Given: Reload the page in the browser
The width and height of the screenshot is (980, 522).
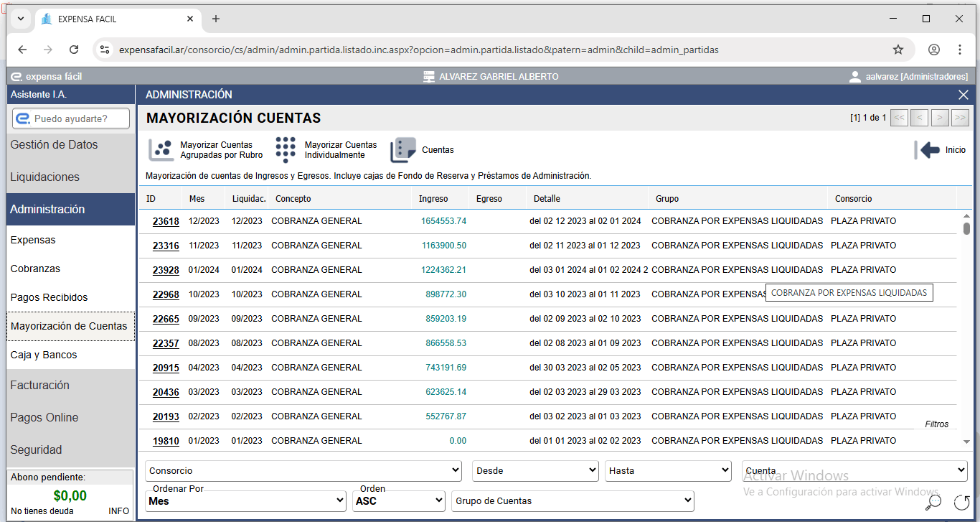Looking at the screenshot, I should (x=74, y=50).
